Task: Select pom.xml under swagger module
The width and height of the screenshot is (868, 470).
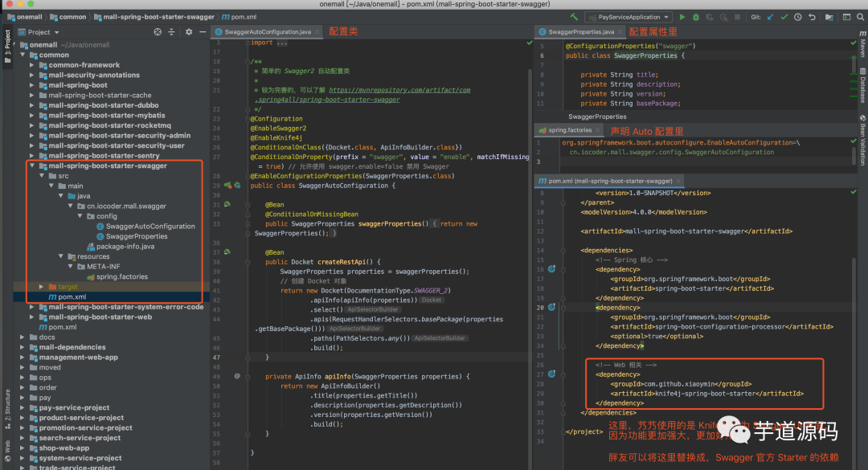Action: pyautogui.click(x=67, y=296)
